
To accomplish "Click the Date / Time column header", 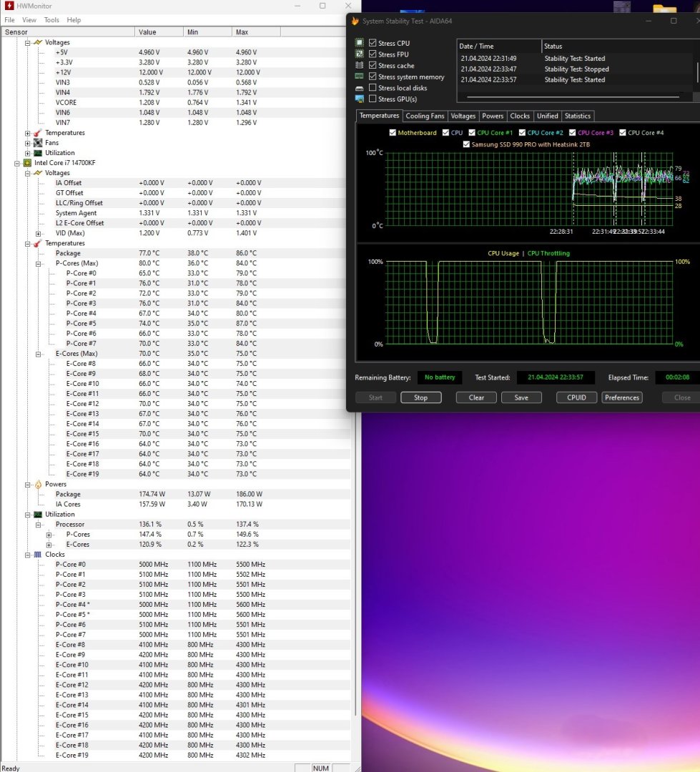I will pyautogui.click(x=499, y=46).
